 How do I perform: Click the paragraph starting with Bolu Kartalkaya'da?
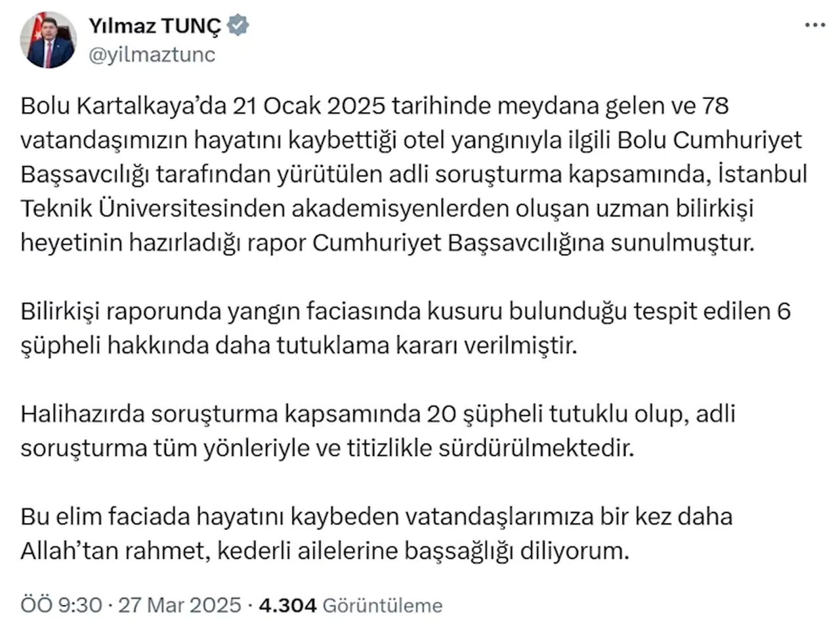coord(413,175)
